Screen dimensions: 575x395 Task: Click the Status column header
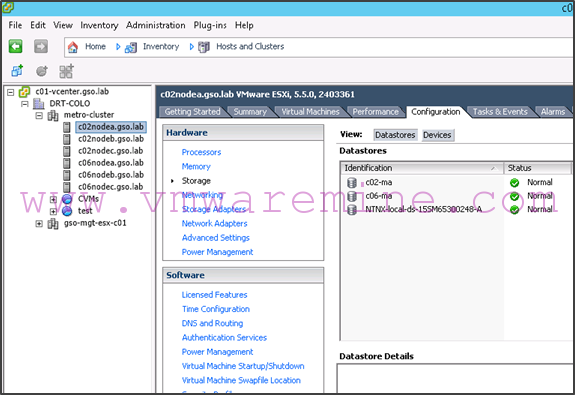click(x=537, y=168)
